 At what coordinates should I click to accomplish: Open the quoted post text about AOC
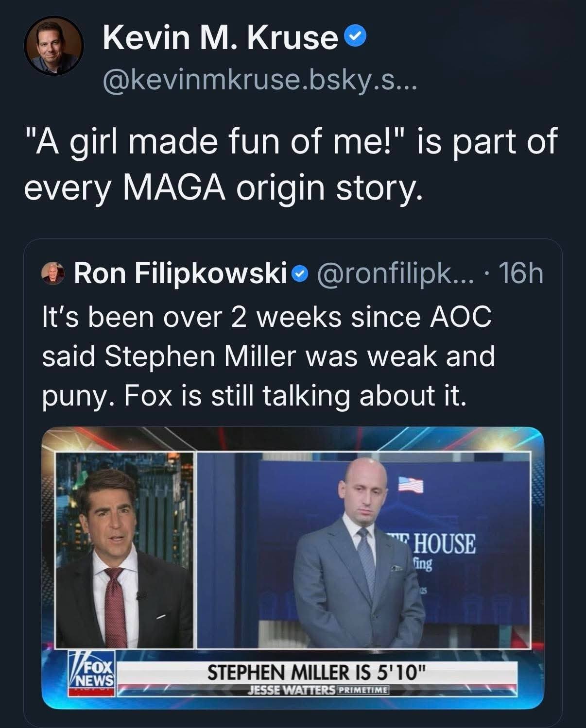click(x=268, y=356)
